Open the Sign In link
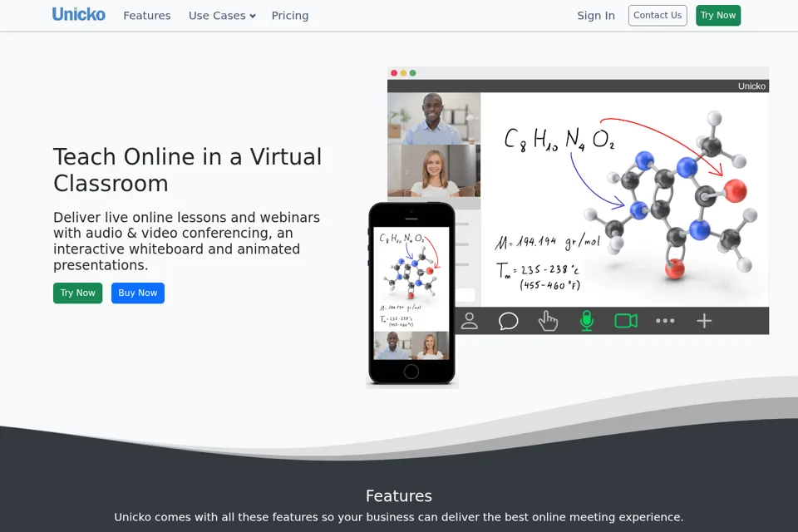 [x=596, y=16]
